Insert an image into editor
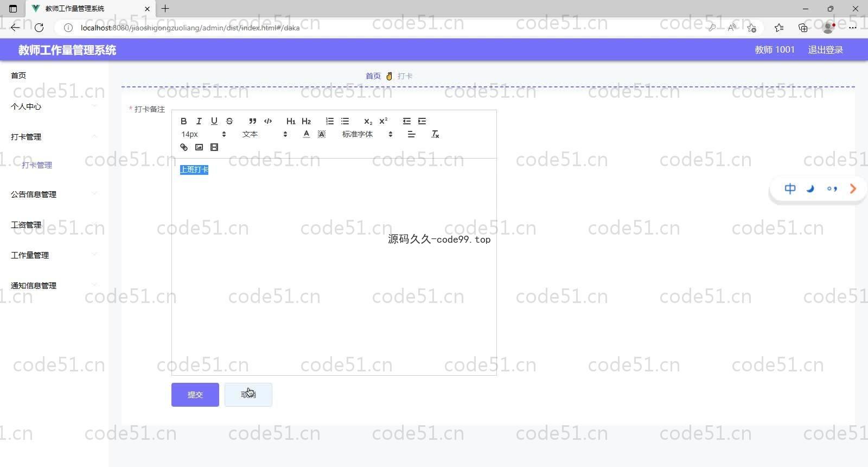The width and height of the screenshot is (868, 467). coord(199,147)
